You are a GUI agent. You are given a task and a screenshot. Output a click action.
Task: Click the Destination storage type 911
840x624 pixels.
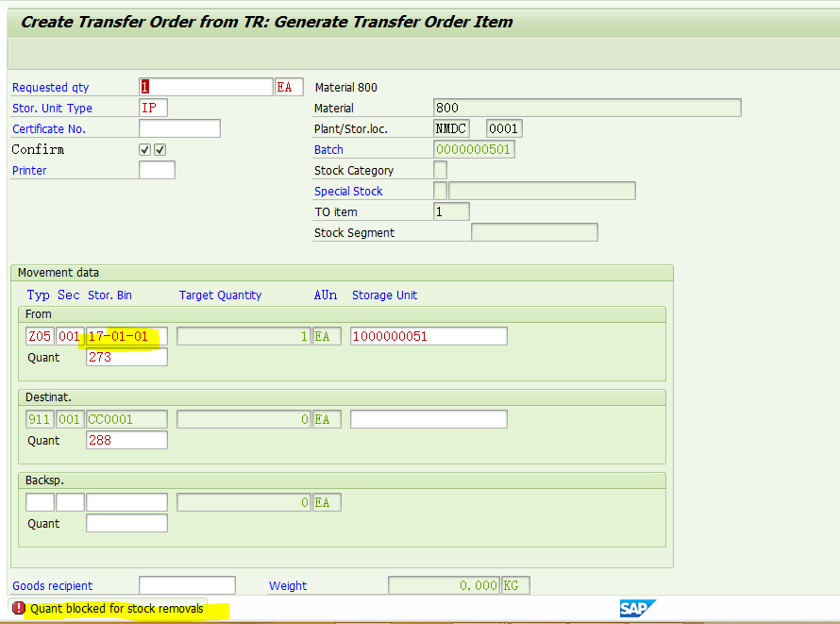pos(40,419)
